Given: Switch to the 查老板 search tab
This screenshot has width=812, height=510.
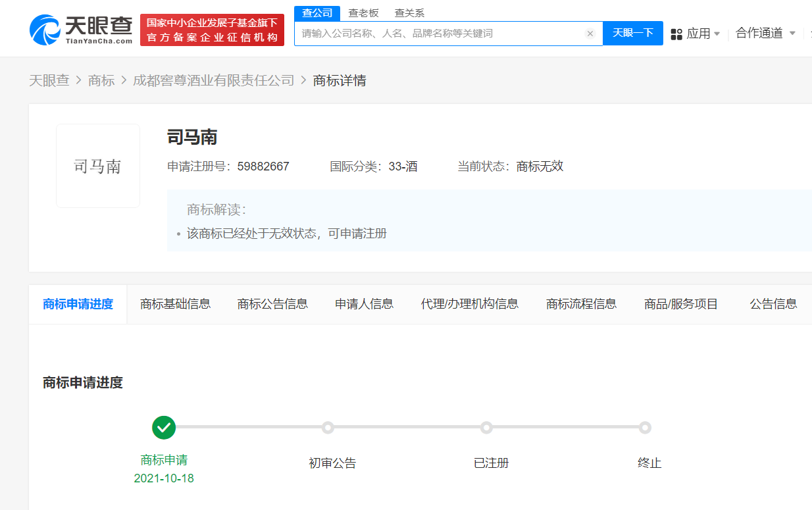Looking at the screenshot, I should pyautogui.click(x=364, y=13).
